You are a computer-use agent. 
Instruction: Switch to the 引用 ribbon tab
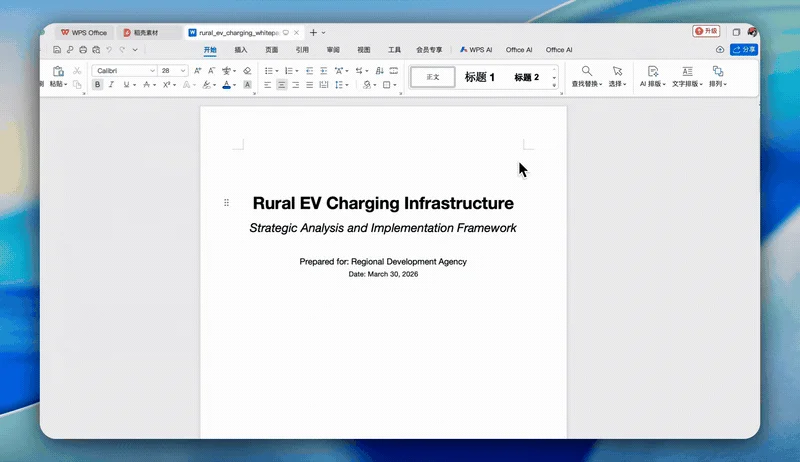(x=302, y=49)
